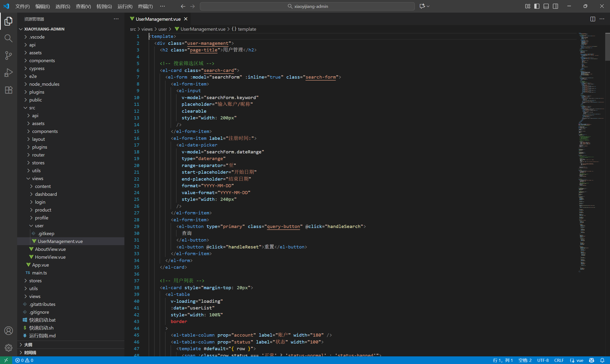Open editor more actions ellipsis
Screen dimensions: 610x364
[x=602, y=19]
